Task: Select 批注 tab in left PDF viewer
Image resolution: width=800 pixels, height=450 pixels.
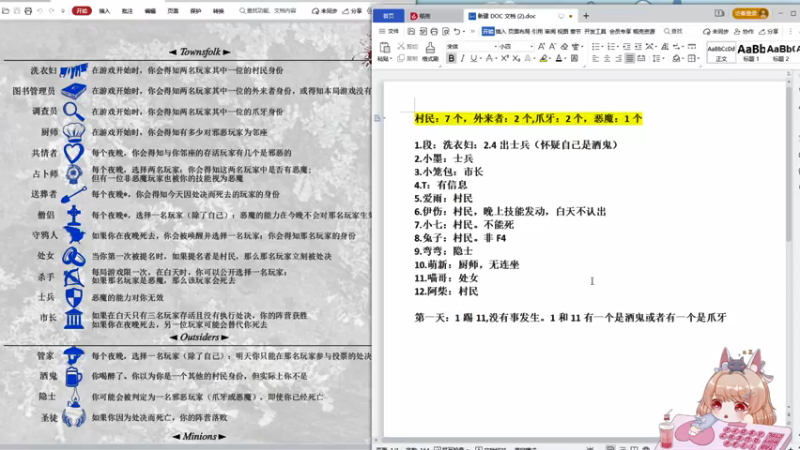Action: pos(127,11)
